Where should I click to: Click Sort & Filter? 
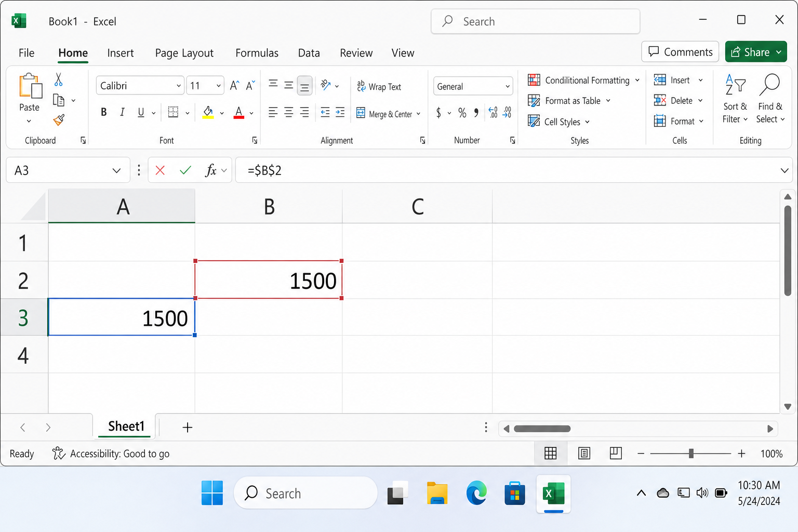(735, 99)
